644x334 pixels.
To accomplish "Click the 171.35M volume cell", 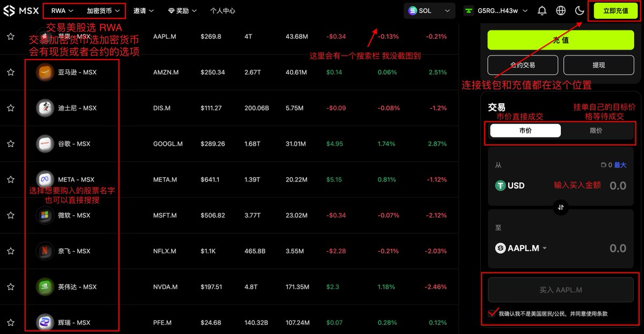I will [297, 287].
